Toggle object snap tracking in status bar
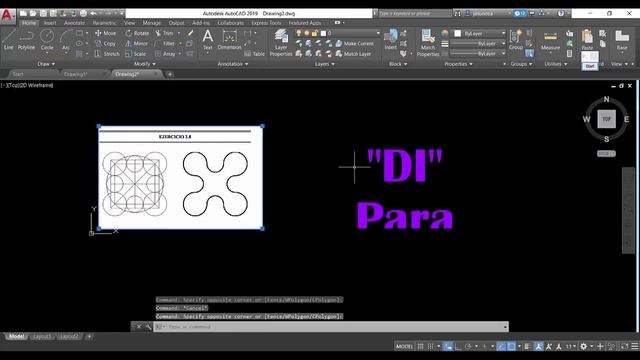Image resolution: width=640 pixels, height=360 pixels. [x=501, y=347]
